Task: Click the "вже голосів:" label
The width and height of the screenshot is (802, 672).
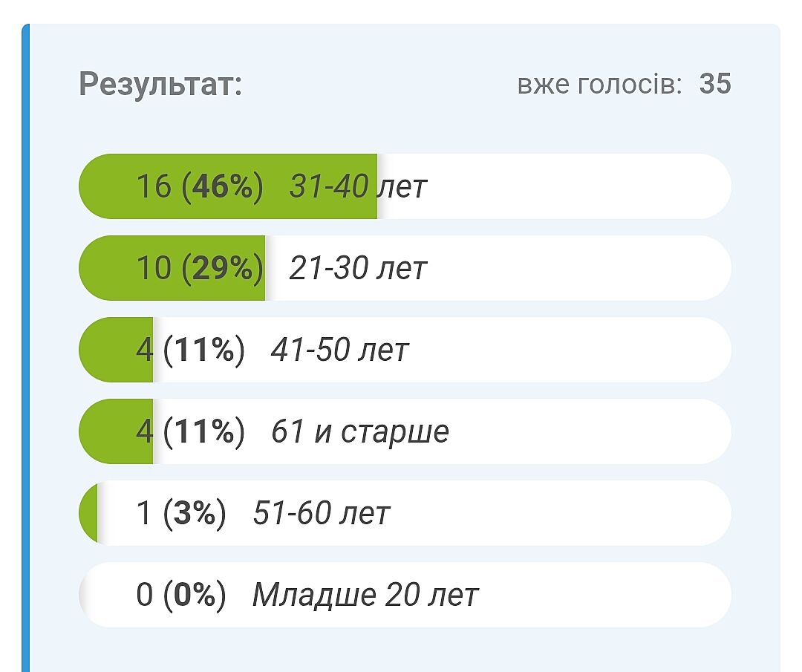Action: [599, 85]
